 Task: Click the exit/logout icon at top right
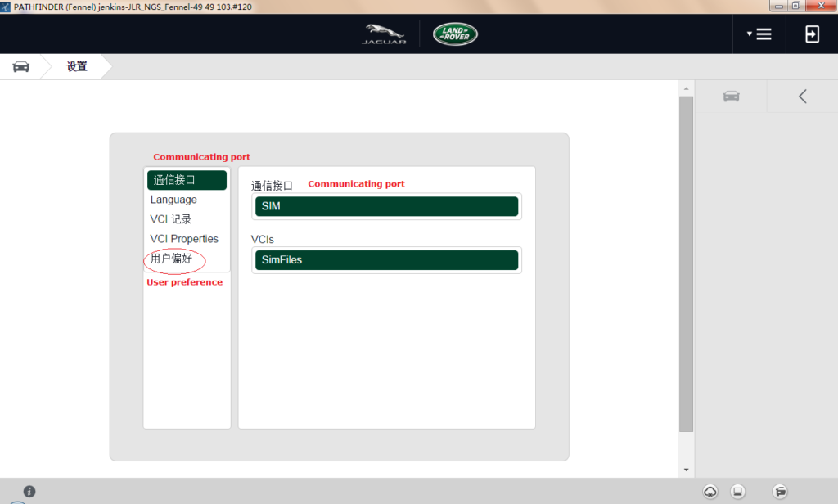point(811,34)
